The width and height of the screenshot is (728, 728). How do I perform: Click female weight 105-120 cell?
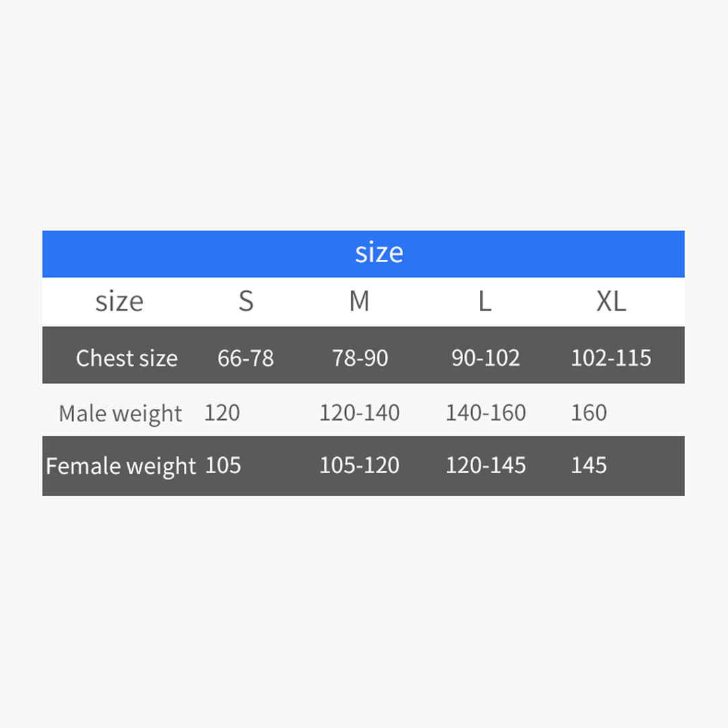(x=359, y=465)
